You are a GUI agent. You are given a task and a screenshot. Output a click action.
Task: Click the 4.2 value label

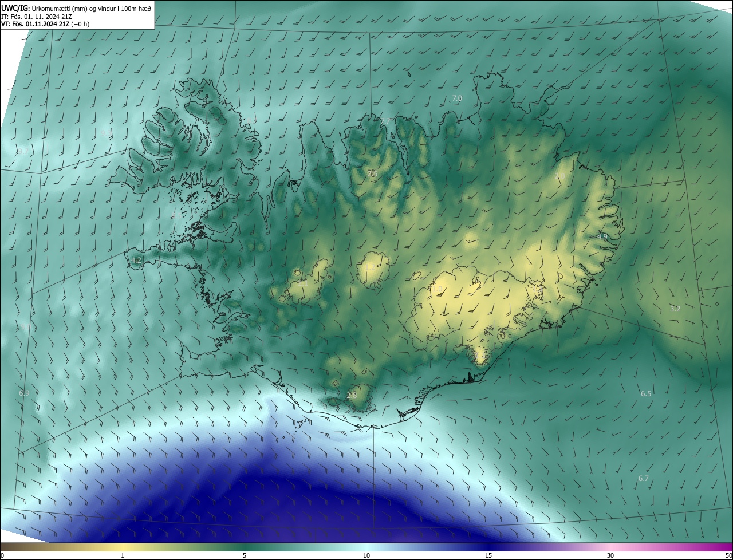point(136,260)
